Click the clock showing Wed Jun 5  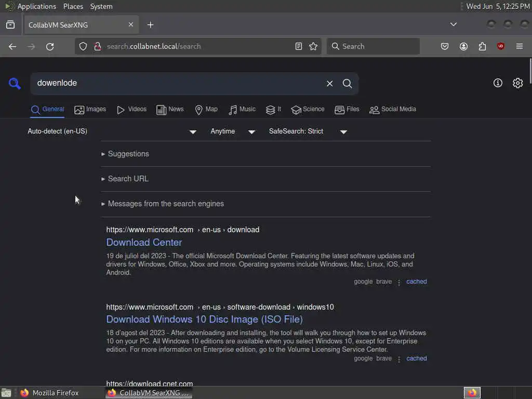(x=498, y=6)
